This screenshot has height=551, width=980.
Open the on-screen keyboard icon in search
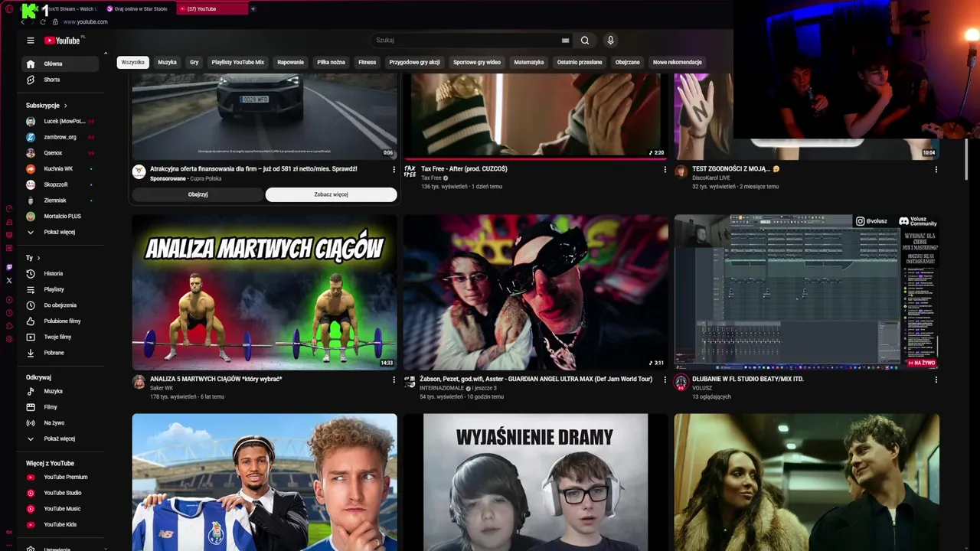[565, 41]
